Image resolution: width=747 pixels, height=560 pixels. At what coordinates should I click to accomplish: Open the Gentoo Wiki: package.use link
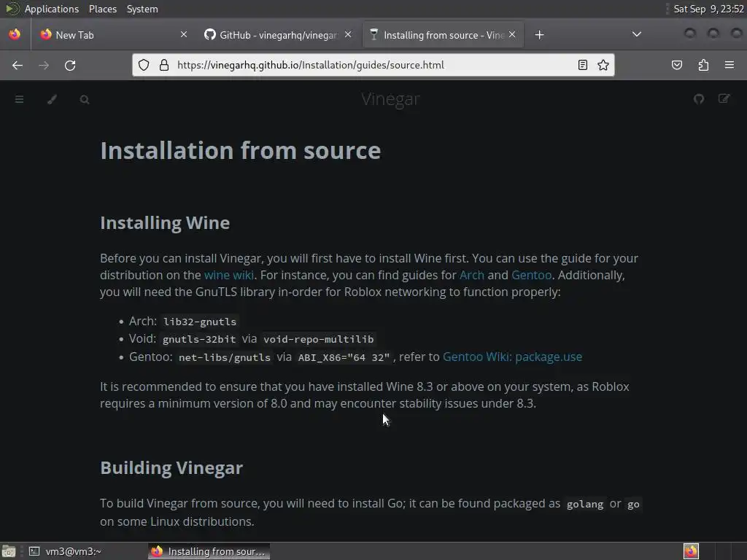(512, 357)
